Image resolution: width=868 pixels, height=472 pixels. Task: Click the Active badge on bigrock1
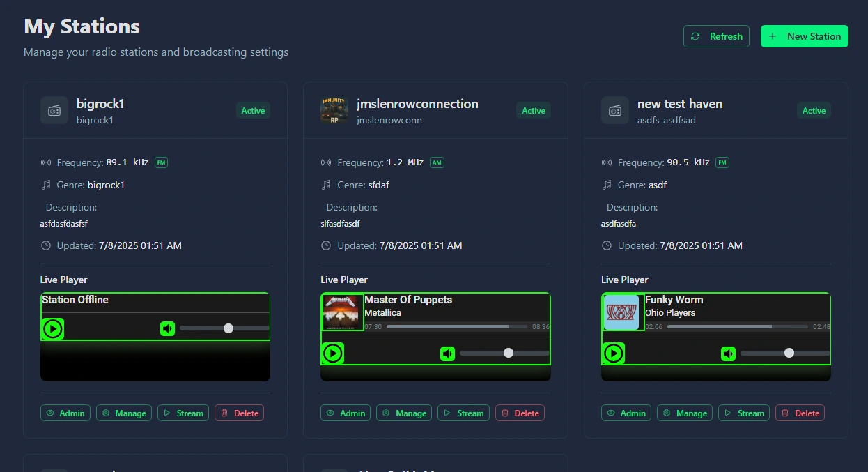click(253, 110)
